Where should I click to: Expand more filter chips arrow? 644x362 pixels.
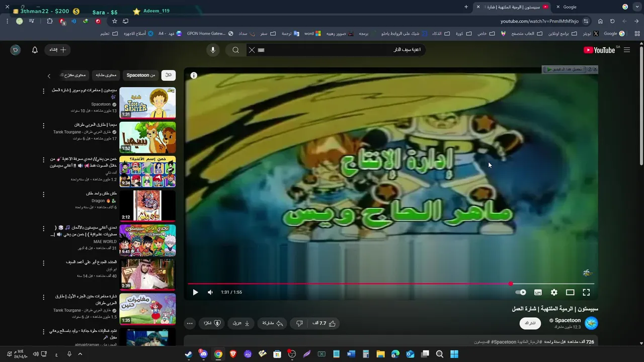(x=49, y=76)
